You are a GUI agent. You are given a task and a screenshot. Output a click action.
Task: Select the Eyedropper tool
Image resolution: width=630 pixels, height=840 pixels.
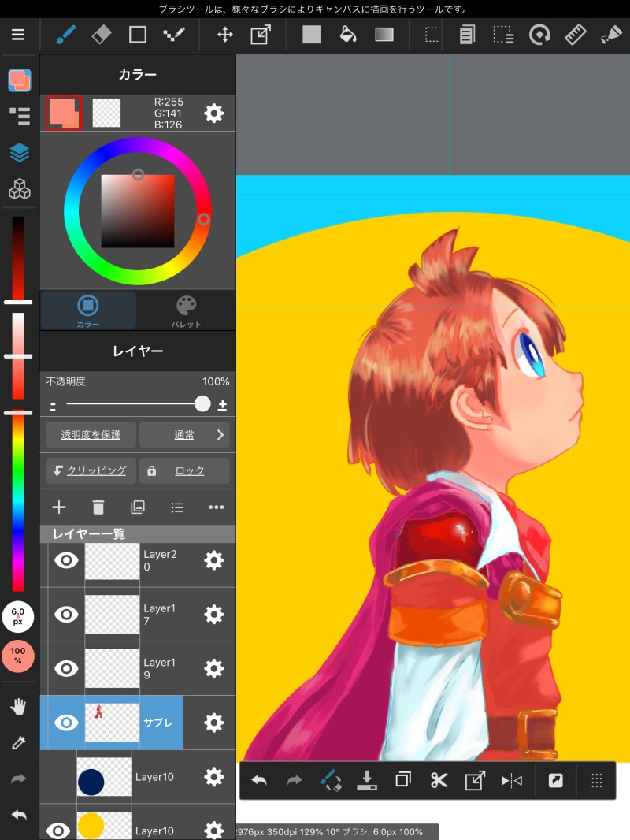[18, 742]
